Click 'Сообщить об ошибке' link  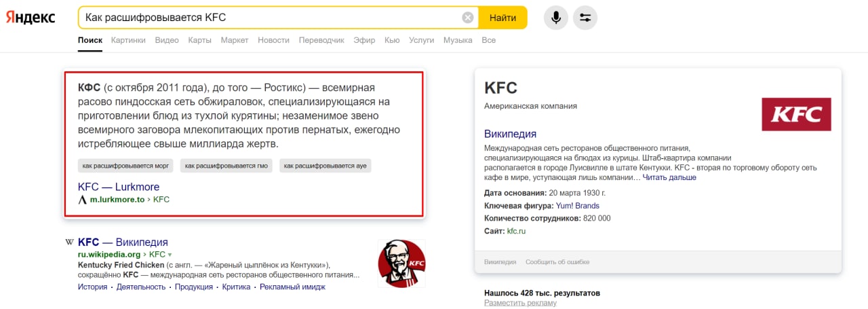pos(557,261)
